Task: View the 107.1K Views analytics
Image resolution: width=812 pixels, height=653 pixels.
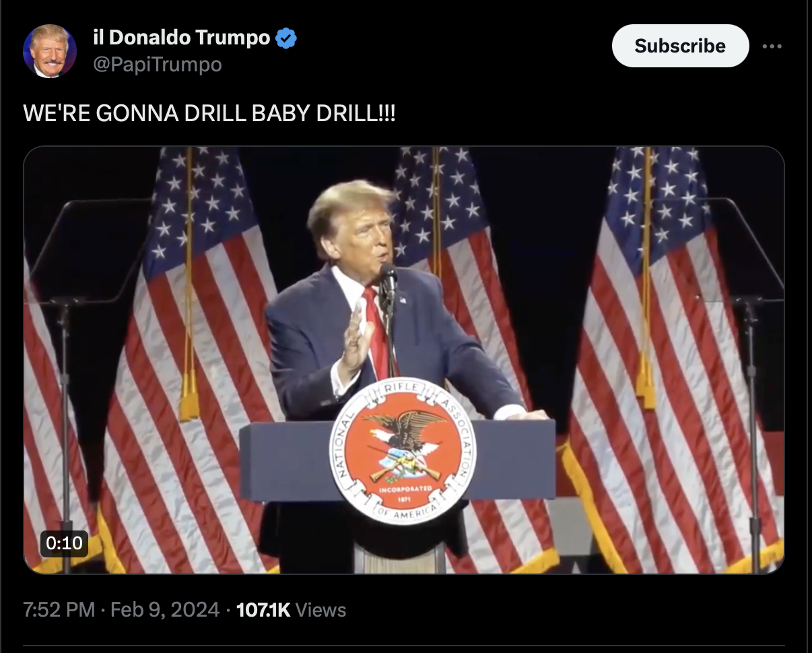Action: point(292,610)
